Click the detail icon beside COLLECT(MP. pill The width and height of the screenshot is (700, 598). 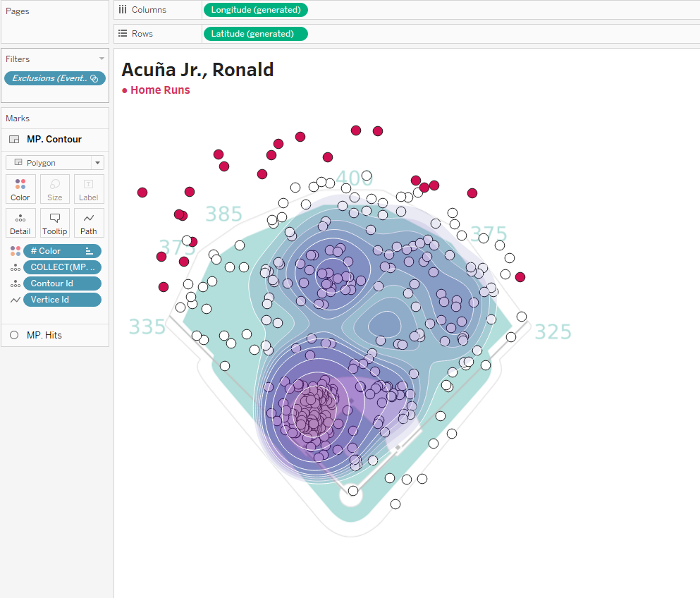tap(15, 267)
